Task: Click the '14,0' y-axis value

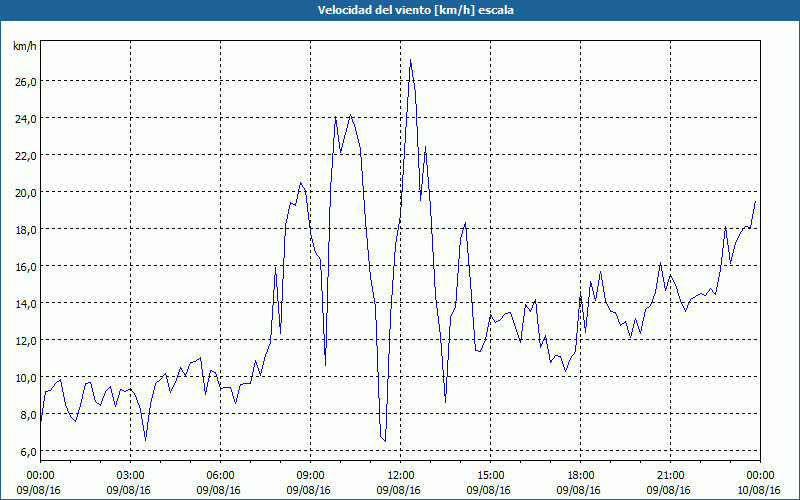Action: click(x=26, y=304)
